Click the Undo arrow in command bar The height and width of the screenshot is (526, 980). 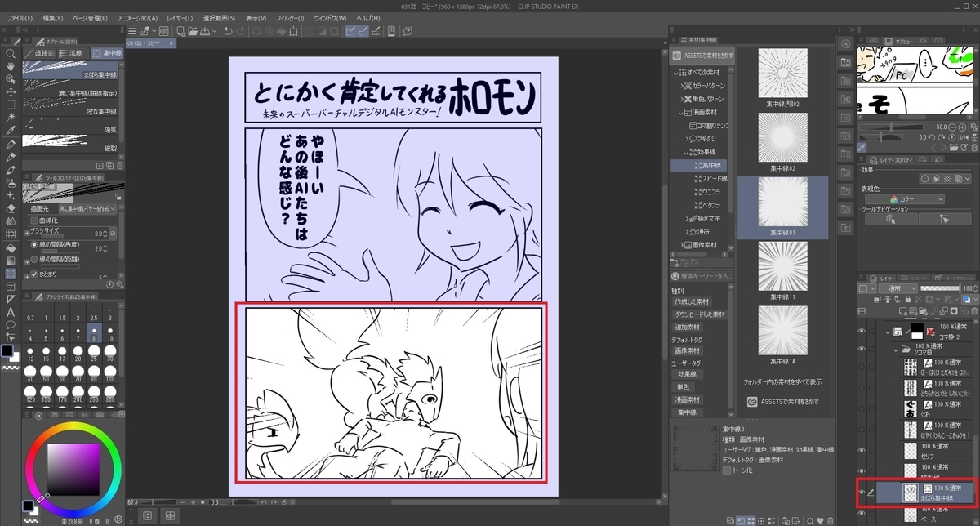coord(228,31)
